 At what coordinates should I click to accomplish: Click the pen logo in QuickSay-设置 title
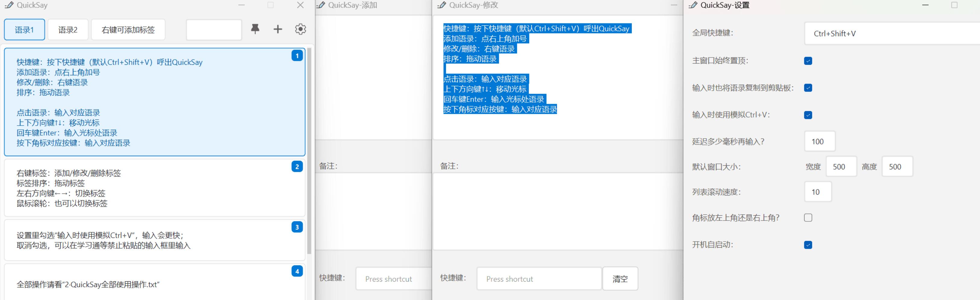(x=693, y=5)
